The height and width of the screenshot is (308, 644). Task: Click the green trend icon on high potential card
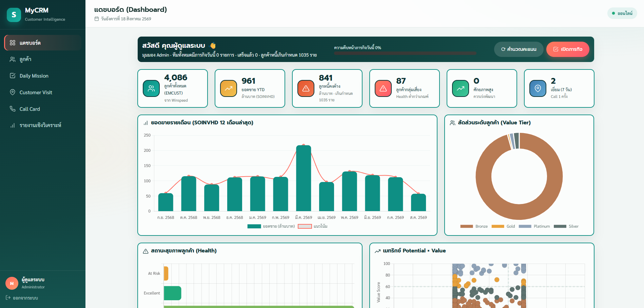tap(461, 88)
